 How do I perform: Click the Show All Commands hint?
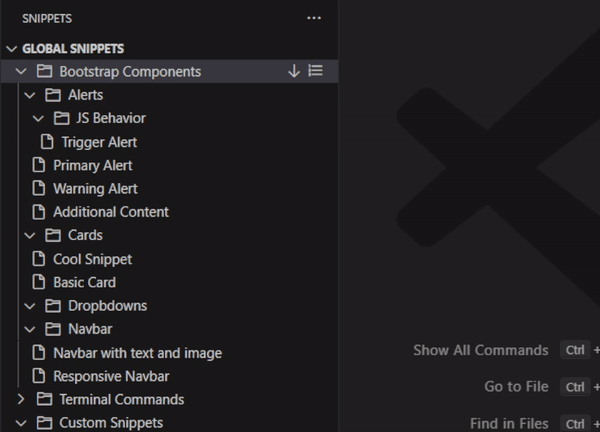tap(481, 350)
